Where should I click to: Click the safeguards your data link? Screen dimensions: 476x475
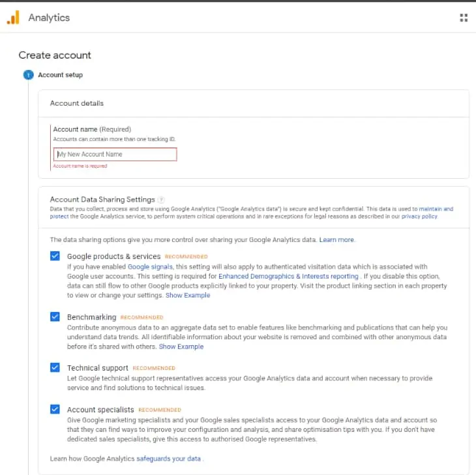point(168,459)
